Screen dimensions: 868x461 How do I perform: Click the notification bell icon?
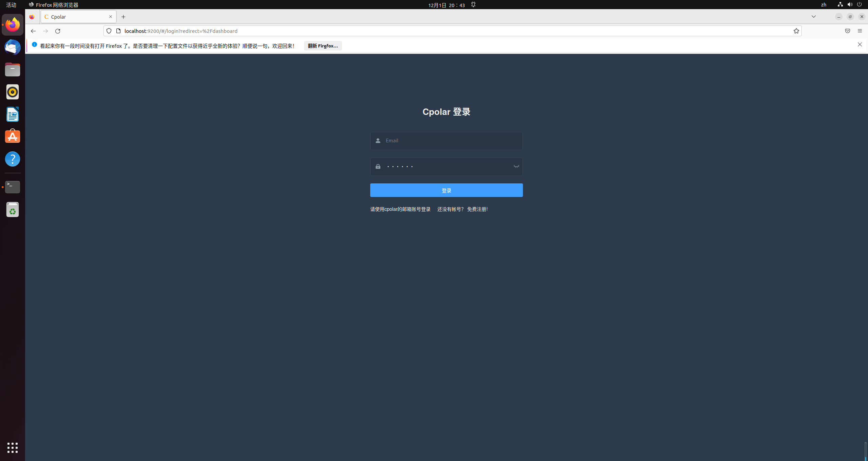(x=473, y=5)
